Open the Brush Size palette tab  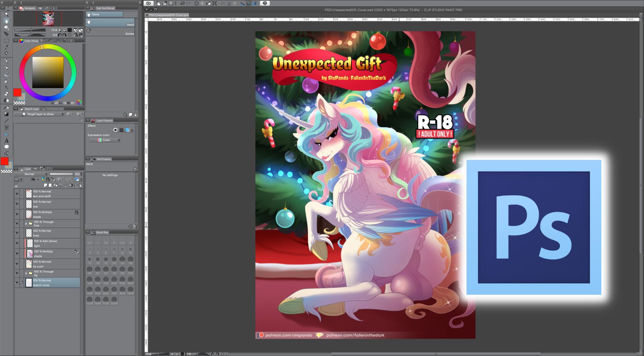(x=100, y=232)
